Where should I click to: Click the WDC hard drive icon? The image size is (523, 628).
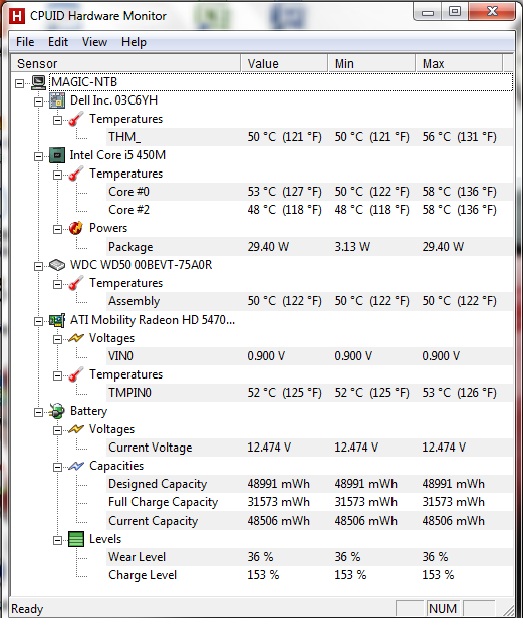click(x=57, y=265)
